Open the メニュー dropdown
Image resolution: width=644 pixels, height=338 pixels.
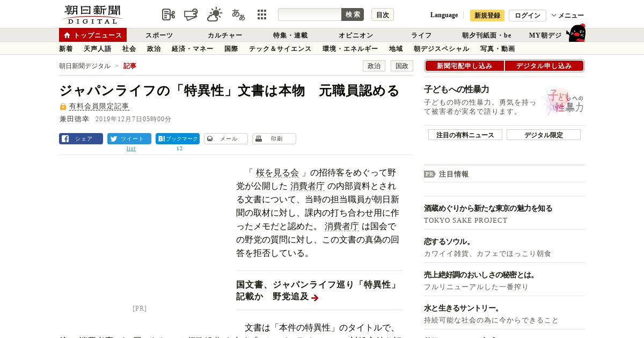point(568,16)
